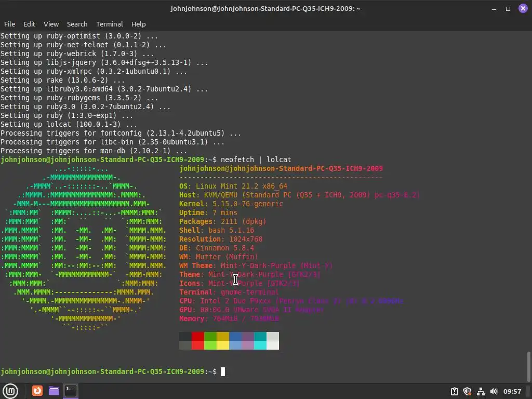Open the Terminal menu
The height and width of the screenshot is (399, 532).
[109, 24]
